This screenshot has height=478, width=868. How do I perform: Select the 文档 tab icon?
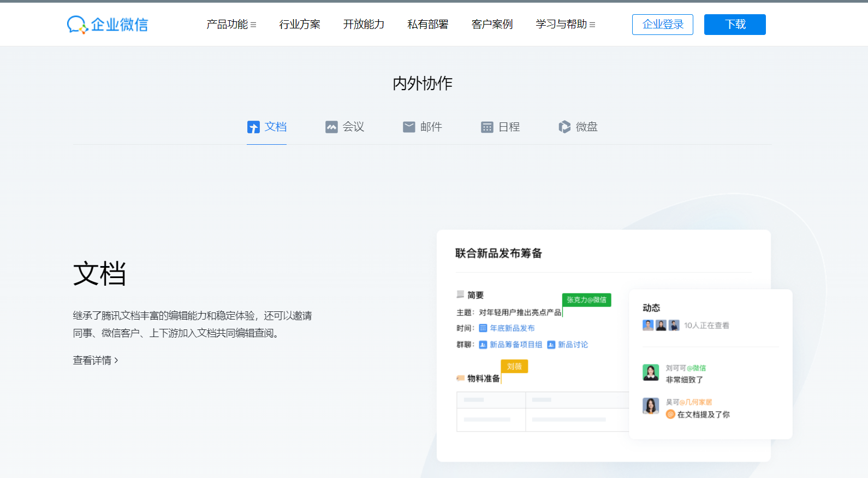253,127
